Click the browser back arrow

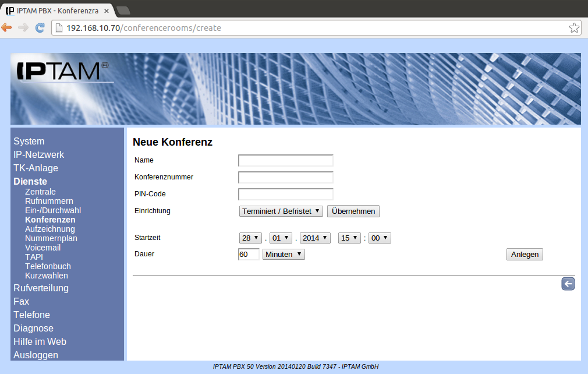[7, 27]
